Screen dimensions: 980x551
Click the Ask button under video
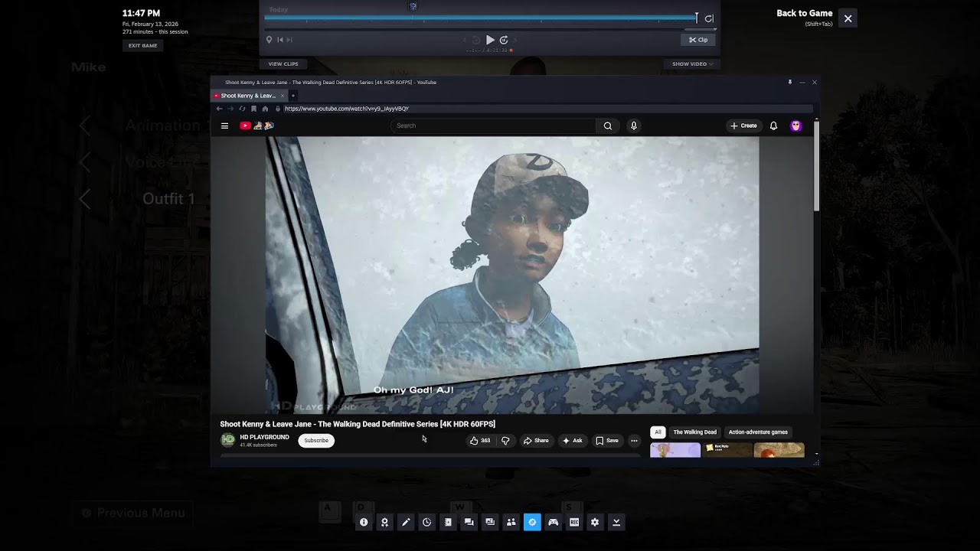click(573, 440)
